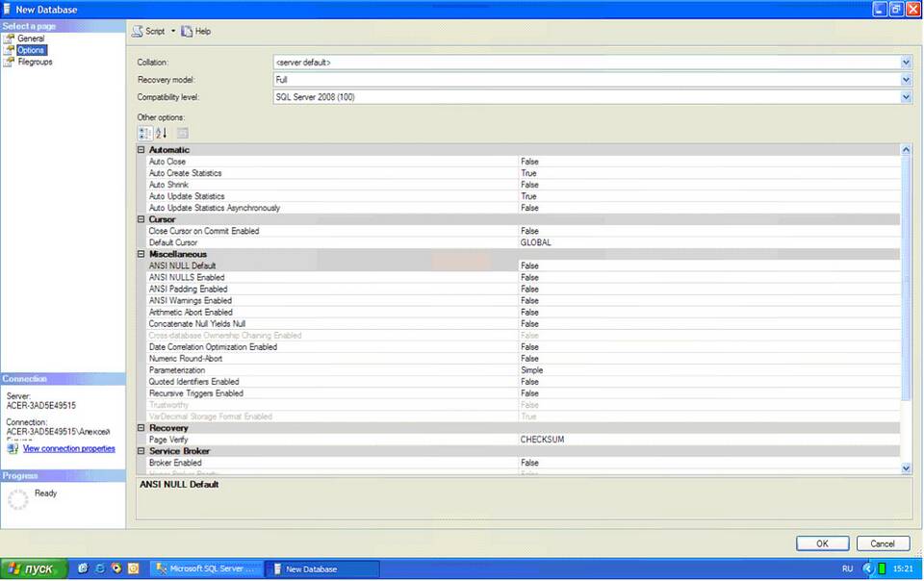Switch property grid to Categorized view
The height and width of the screenshot is (581, 924).
pyautogui.click(x=144, y=134)
